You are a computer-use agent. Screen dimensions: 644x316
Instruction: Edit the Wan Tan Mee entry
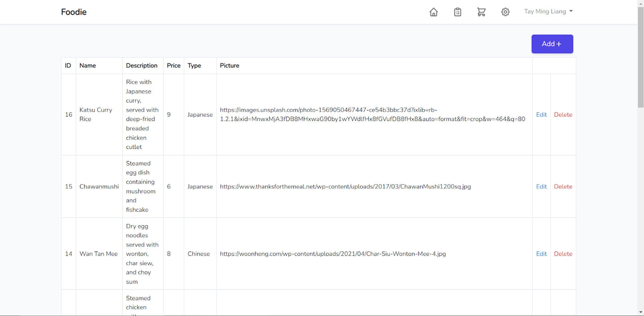[541, 254]
